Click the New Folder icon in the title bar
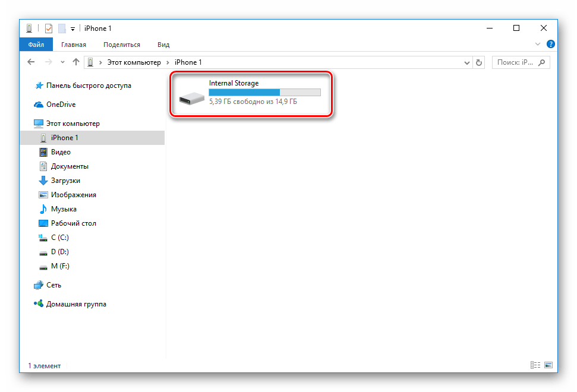577x392 pixels. tap(61, 29)
